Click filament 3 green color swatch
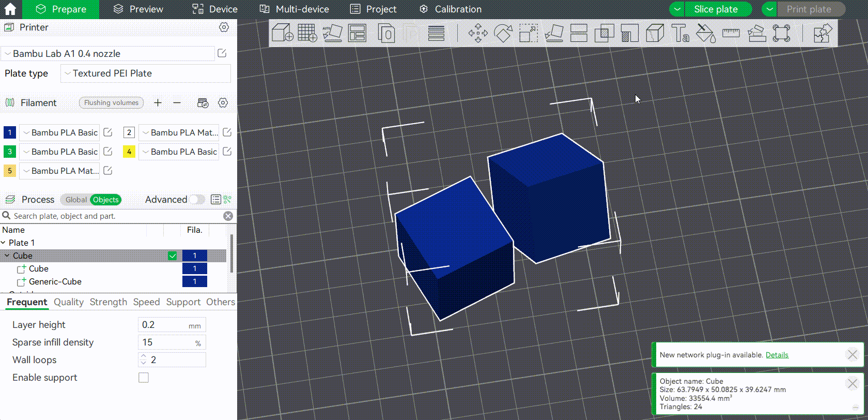The height and width of the screenshot is (420, 868). point(10,152)
